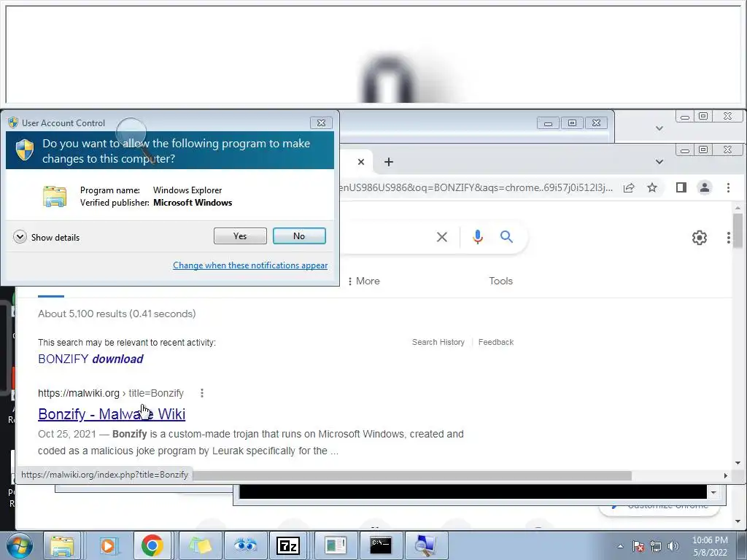Open Google quick settings gear
Viewport: 747px width, 560px height.
[x=700, y=238]
